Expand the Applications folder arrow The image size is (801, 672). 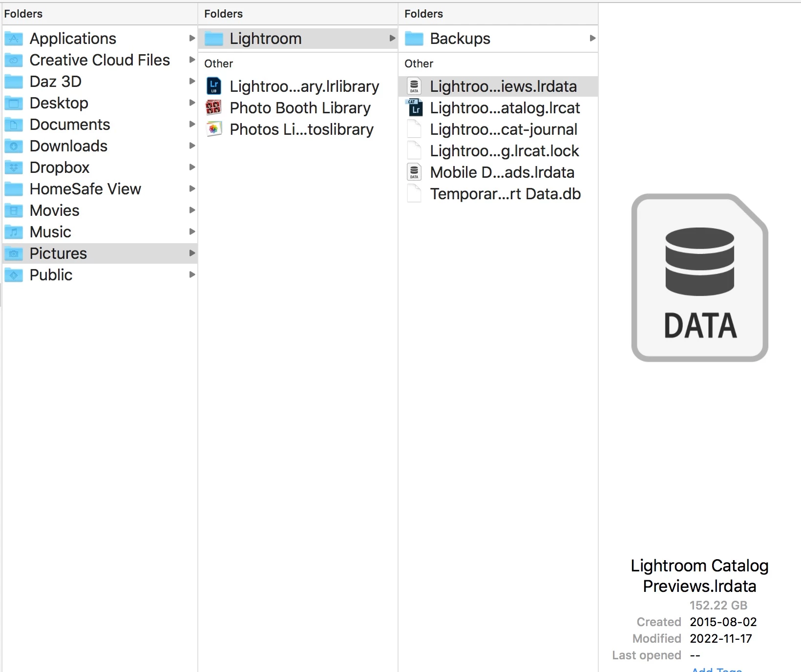(x=192, y=38)
